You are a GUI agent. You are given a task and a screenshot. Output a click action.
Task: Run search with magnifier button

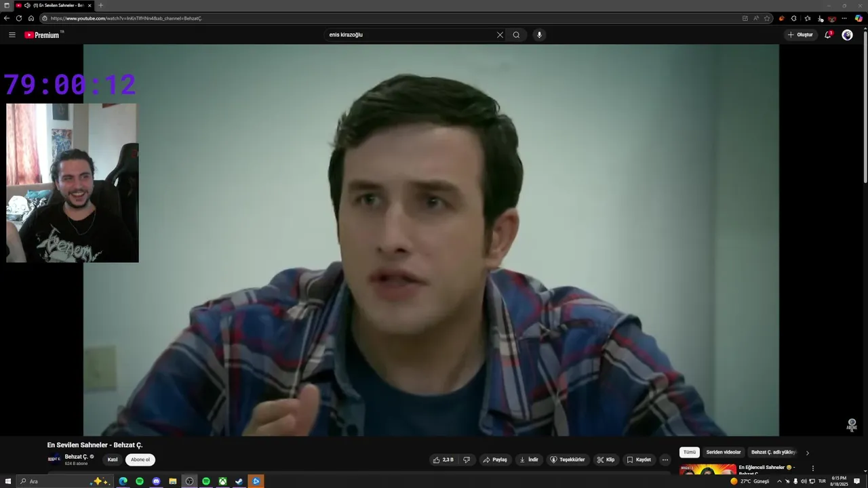click(516, 35)
